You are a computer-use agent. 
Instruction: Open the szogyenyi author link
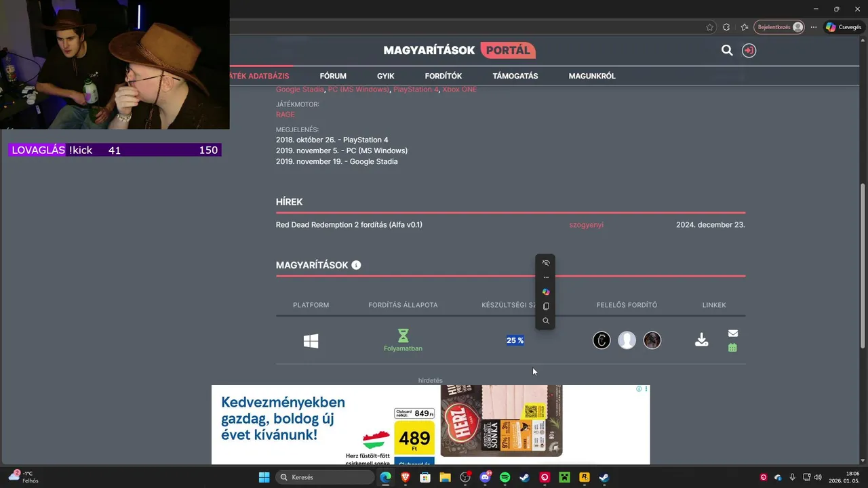pos(587,224)
